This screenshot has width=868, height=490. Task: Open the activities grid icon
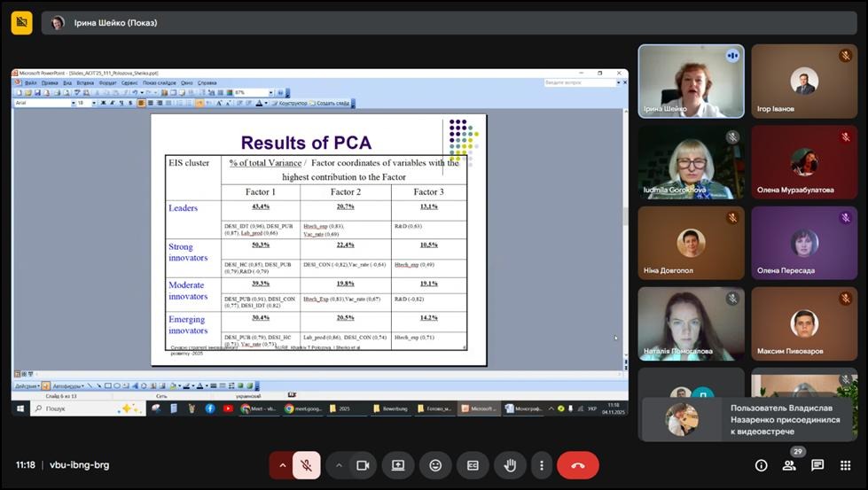pos(845,465)
